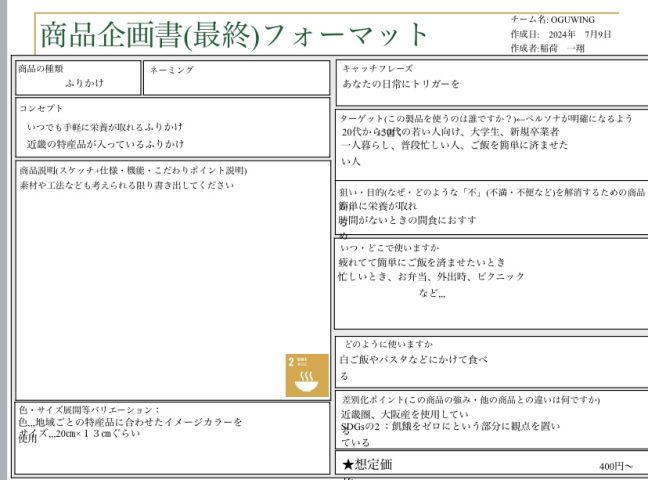Viewport: 648px width, 480px height.
Task: Click inside the empty ネーミング field
Action: (236, 82)
